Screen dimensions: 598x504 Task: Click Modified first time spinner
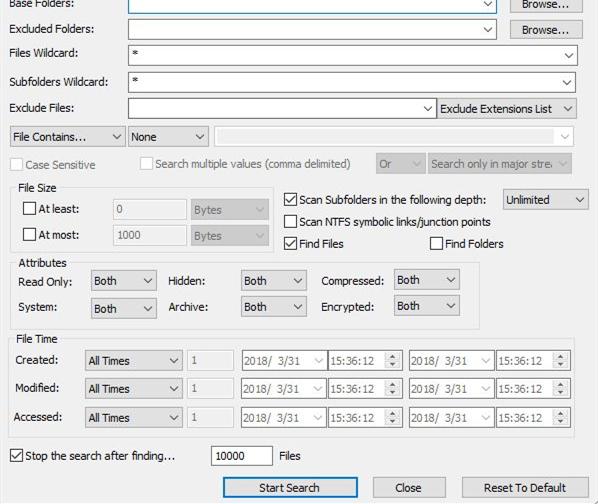tap(392, 389)
